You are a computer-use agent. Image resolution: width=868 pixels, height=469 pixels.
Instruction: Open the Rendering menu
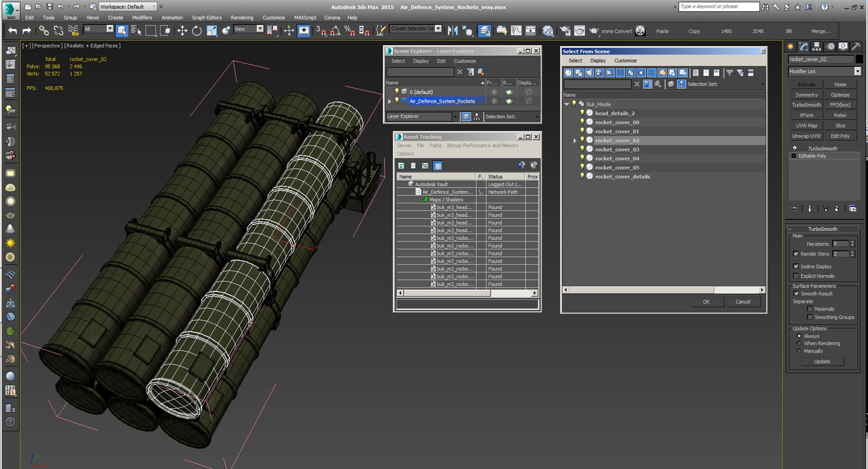pos(242,18)
